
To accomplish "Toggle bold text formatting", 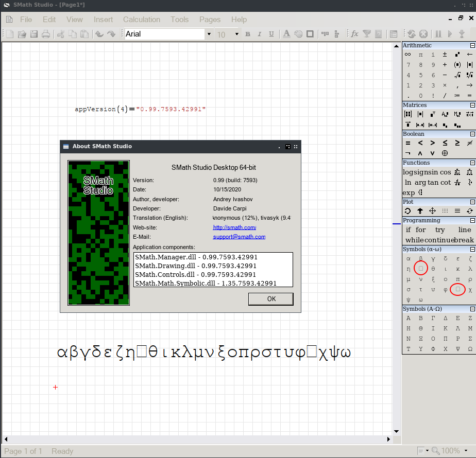I will [x=247, y=34].
